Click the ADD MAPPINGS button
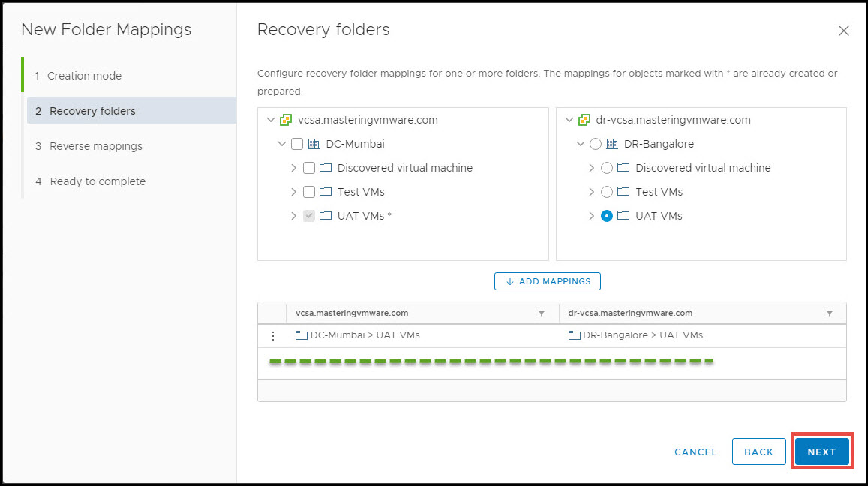The width and height of the screenshot is (868, 486). pos(548,281)
